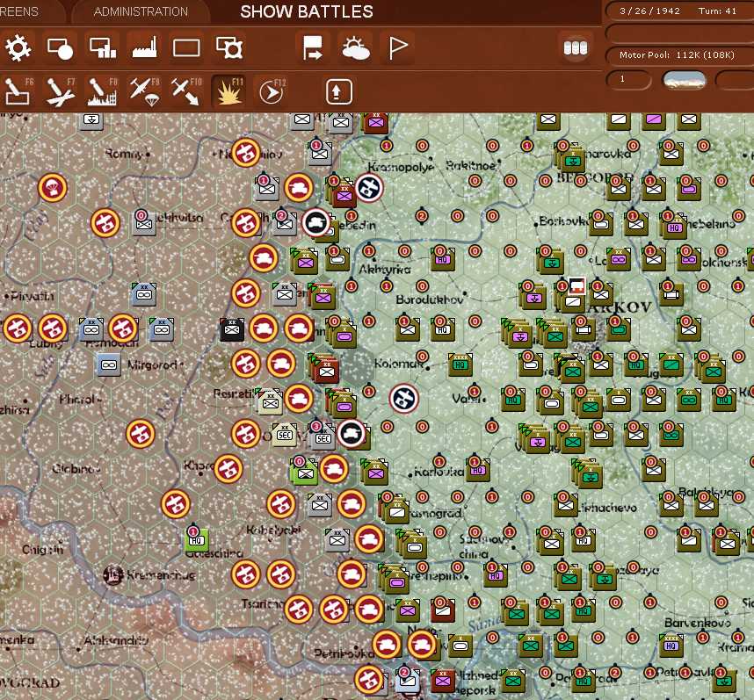The image size is (754, 700).
Task: Select the black infantry counter east of Mirgorod
Action: pos(232,329)
